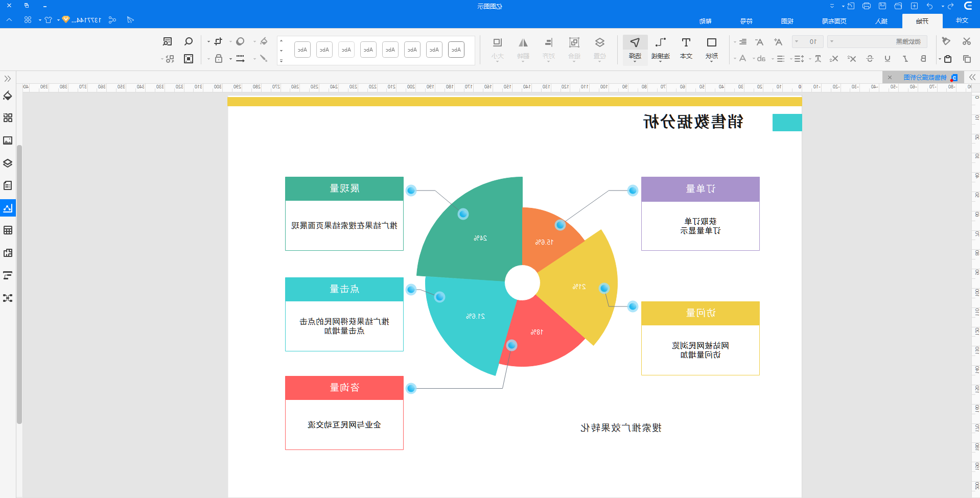Increase font size with the larger A icon
This screenshot has height=498, width=980.
(x=778, y=42)
